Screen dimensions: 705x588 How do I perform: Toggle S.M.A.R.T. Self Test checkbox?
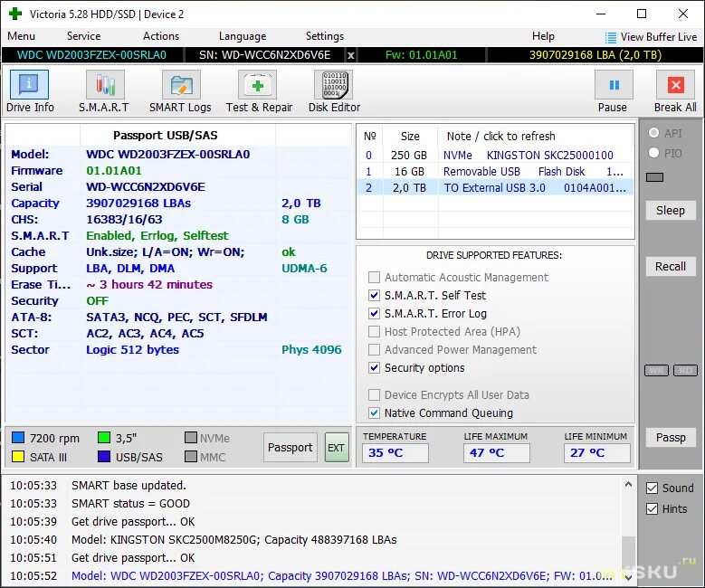[x=374, y=295]
